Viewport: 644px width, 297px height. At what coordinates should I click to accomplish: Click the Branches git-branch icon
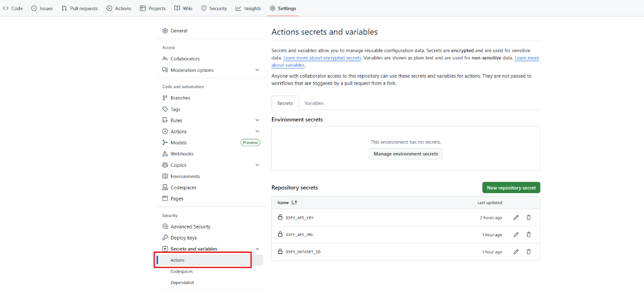click(x=165, y=98)
